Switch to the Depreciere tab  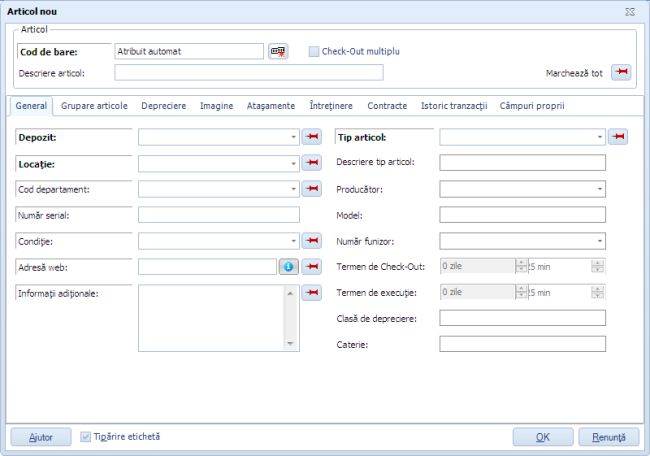163,105
